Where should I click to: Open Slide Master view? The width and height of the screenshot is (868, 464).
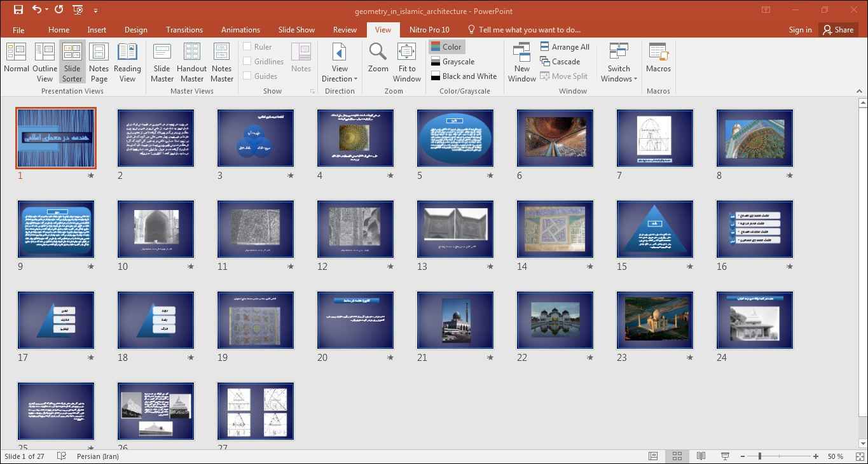point(162,61)
